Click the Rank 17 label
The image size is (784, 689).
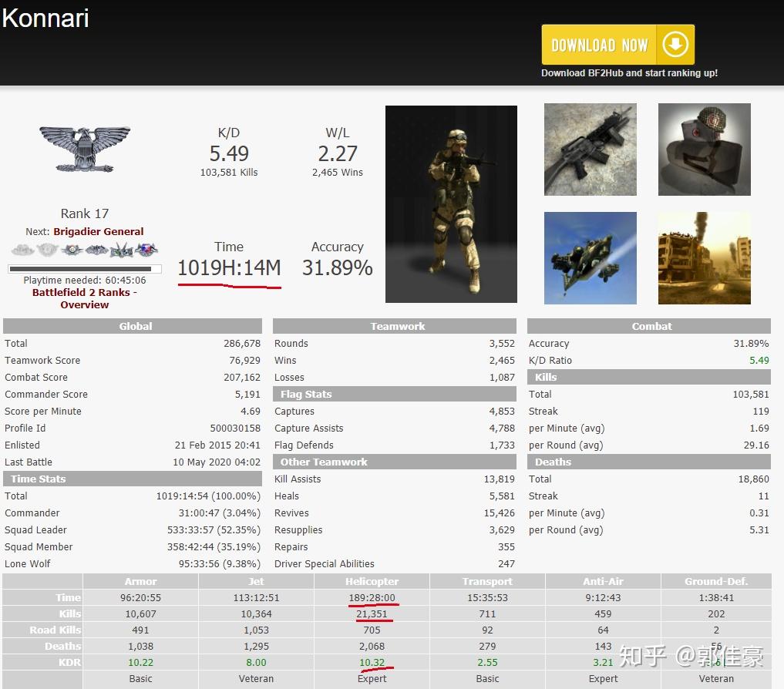85,213
